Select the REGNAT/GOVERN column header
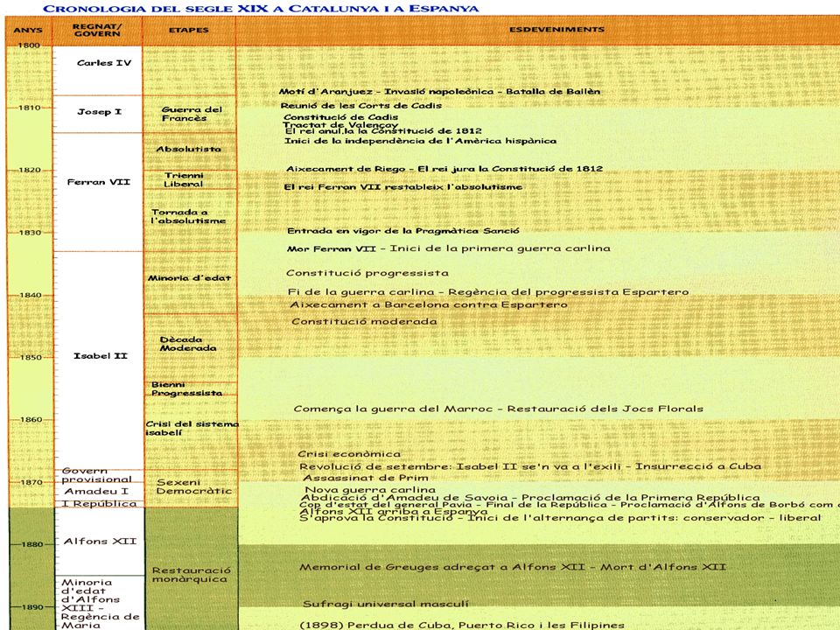Screen dimensions: 840x630 pyautogui.click(x=97, y=30)
